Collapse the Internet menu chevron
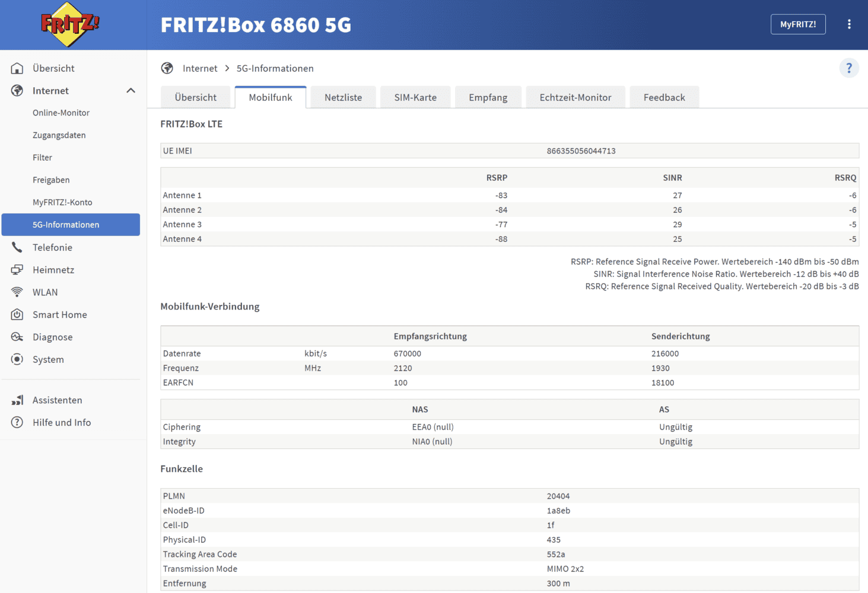This screenshot has width=868, height=593. [x=131, y=91]
